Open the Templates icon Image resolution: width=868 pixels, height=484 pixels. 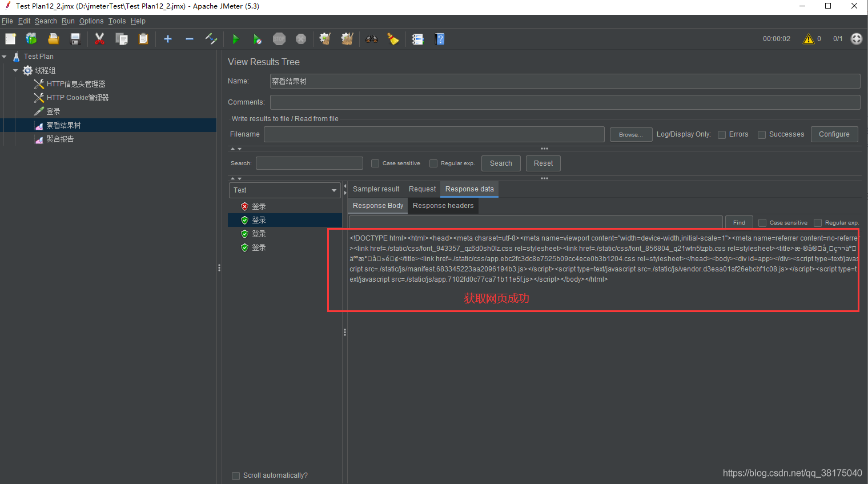[31, 39]
